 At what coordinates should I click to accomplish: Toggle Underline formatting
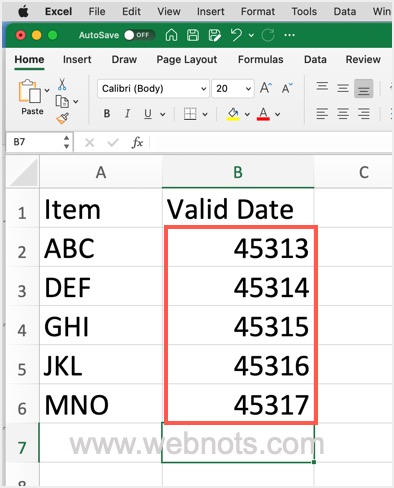coord(148,114)
